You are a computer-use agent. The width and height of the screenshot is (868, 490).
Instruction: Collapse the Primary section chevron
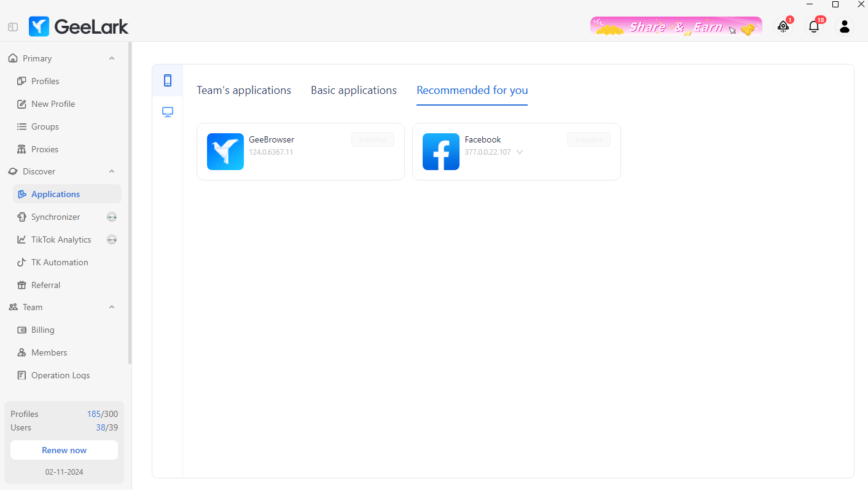pyautogui.click(x=112, y=58)
